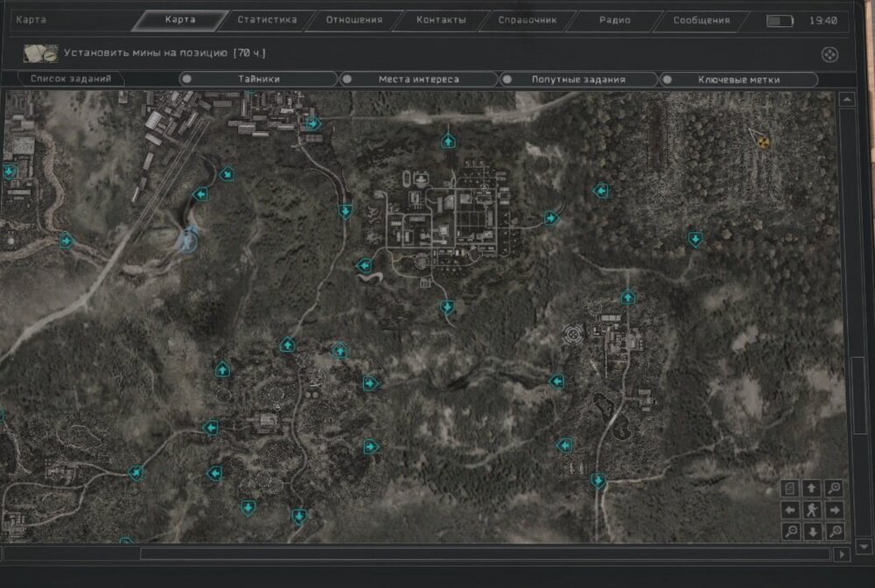
Task: Pan the map left with arrow button
Action: [x=789, y=510]
